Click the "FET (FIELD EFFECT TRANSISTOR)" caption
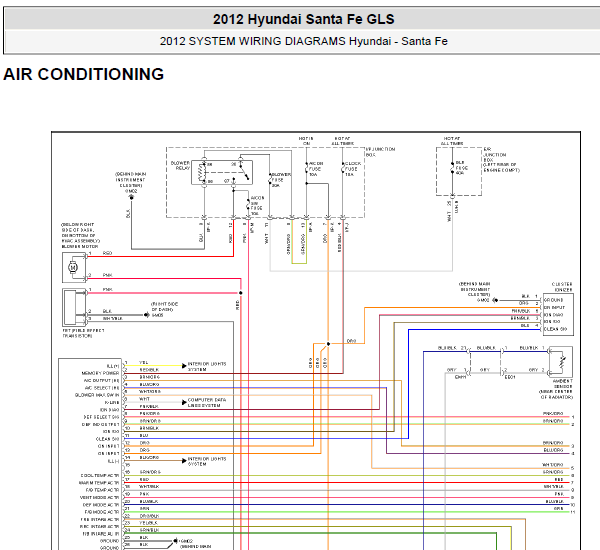The width and height of the screenshot is (600, 550). 83,333
